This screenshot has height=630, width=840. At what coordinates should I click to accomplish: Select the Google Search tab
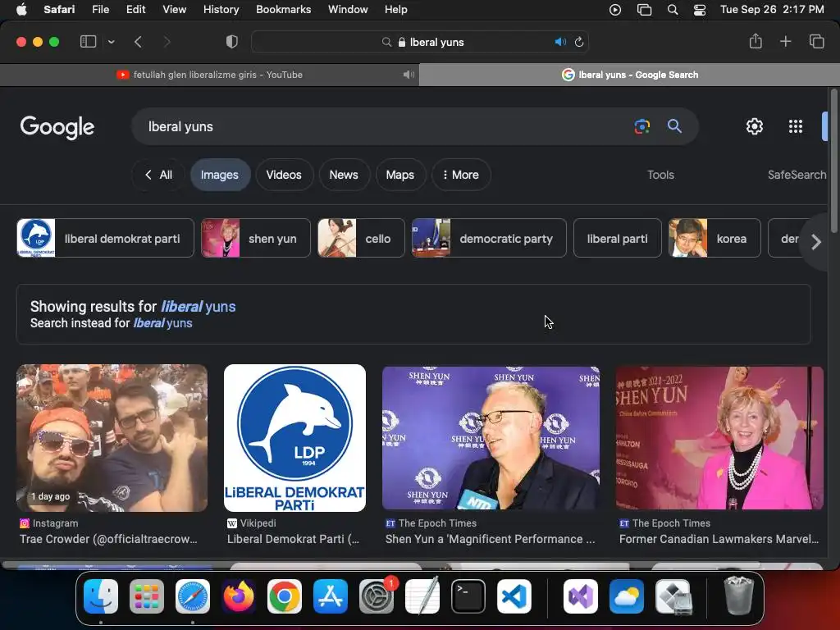(629, 75)
